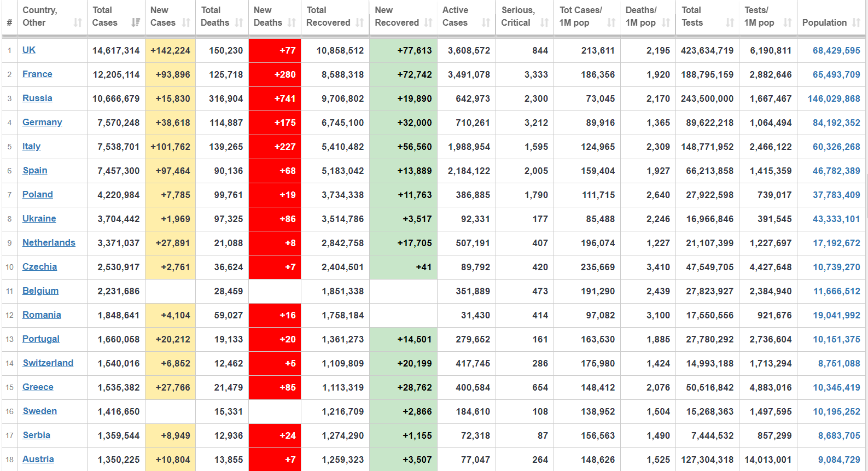
Task: Select Russia new deaths cell +741
Action: click(275, 98)
